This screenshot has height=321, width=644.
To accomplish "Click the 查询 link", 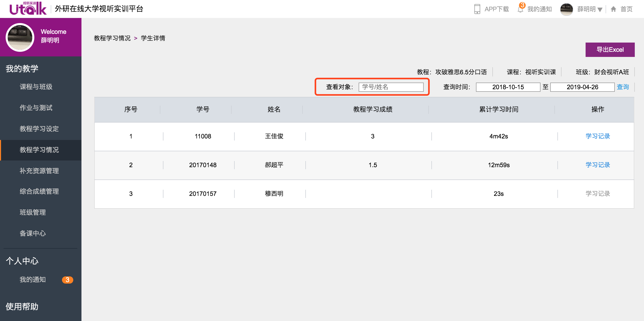I will point(623,87).
